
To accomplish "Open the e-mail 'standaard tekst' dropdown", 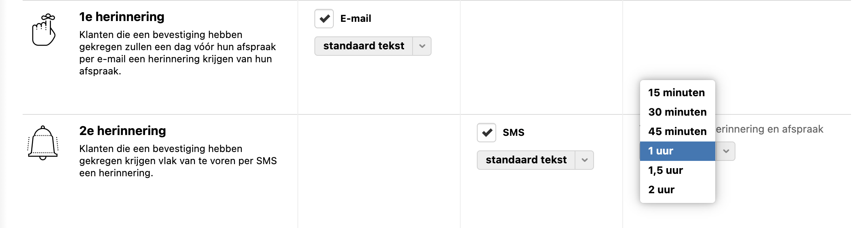I will (364, 46).
